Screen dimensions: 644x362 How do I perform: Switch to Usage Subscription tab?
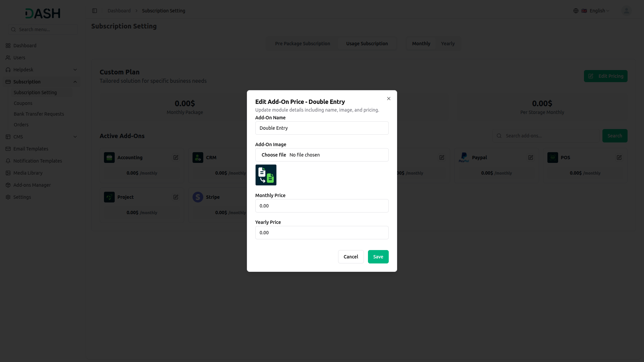[x=367, y=44]
